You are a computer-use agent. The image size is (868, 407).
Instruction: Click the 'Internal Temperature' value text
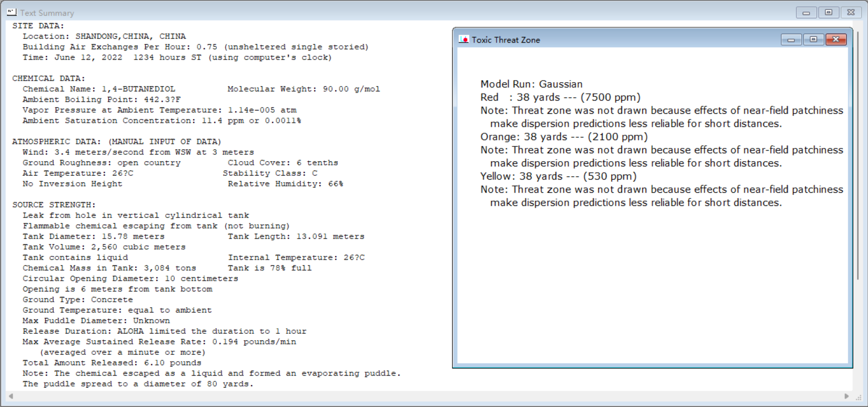pyautogui.click(x=296, y=257)
